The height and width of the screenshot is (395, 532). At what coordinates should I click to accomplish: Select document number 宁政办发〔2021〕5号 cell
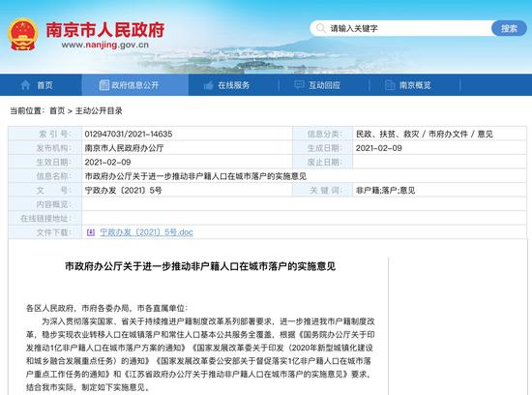[x=123, y=190]
